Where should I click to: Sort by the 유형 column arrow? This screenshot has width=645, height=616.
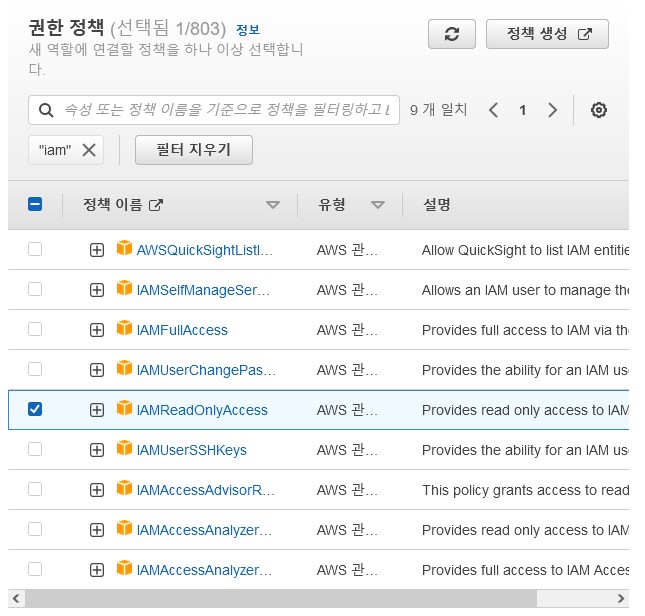tap(378, 204)
